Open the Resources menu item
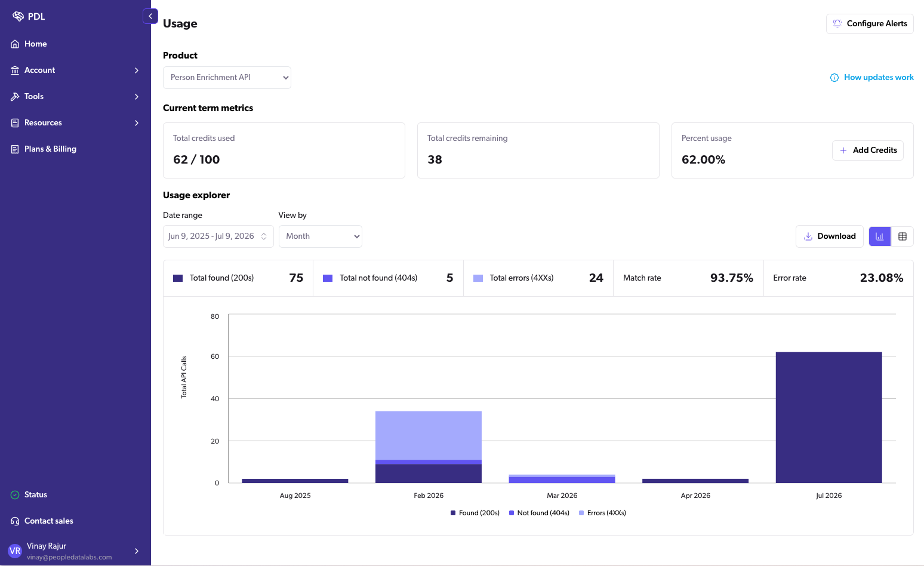 75,122
